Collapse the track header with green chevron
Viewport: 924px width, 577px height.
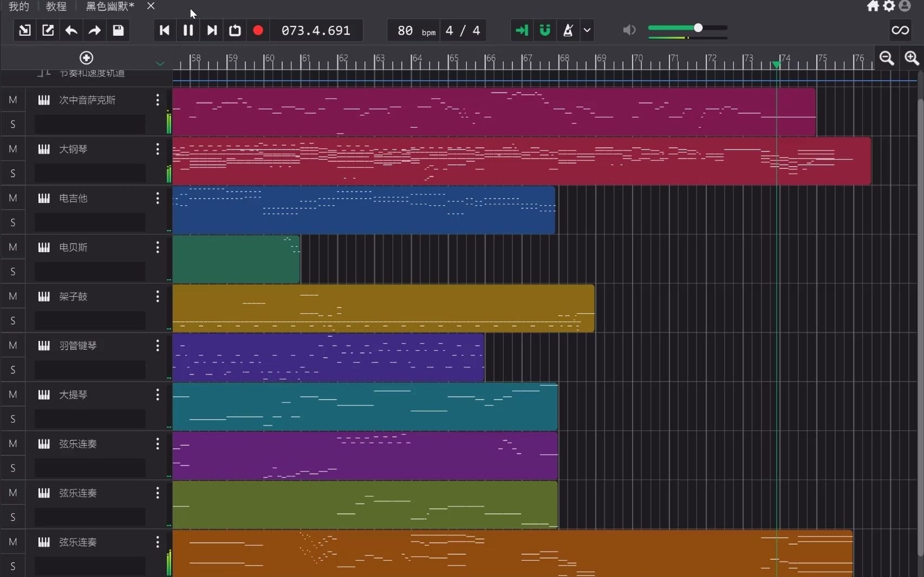coord(160,63)
